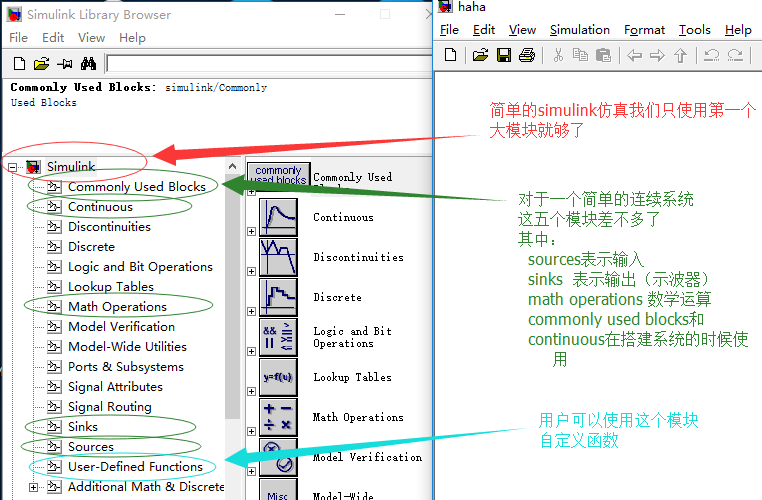
Task: Click the block search input field
Action: click(269, 64)
